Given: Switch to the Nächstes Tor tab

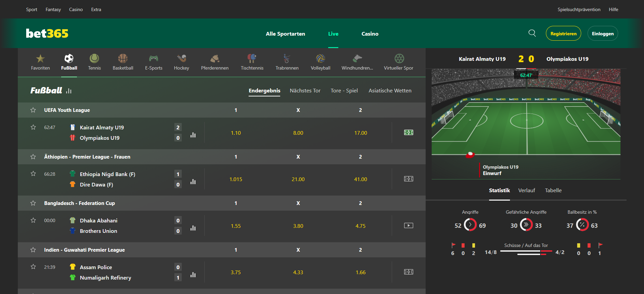Looking at the screenshot, I should point(305,91).
